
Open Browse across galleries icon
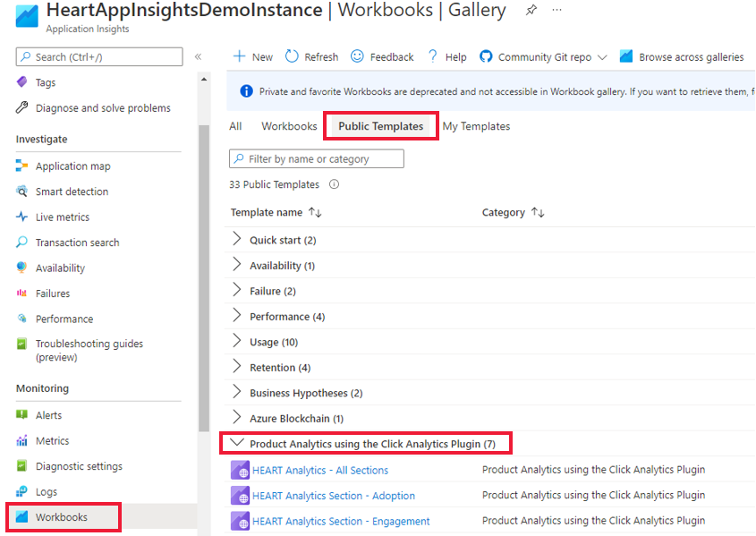(x=625, y=56)
